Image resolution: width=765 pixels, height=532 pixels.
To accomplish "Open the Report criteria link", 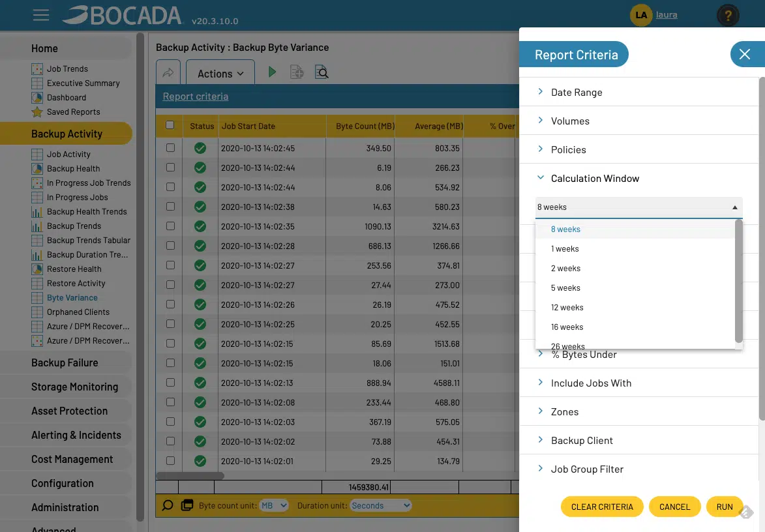I will [196, 96].
